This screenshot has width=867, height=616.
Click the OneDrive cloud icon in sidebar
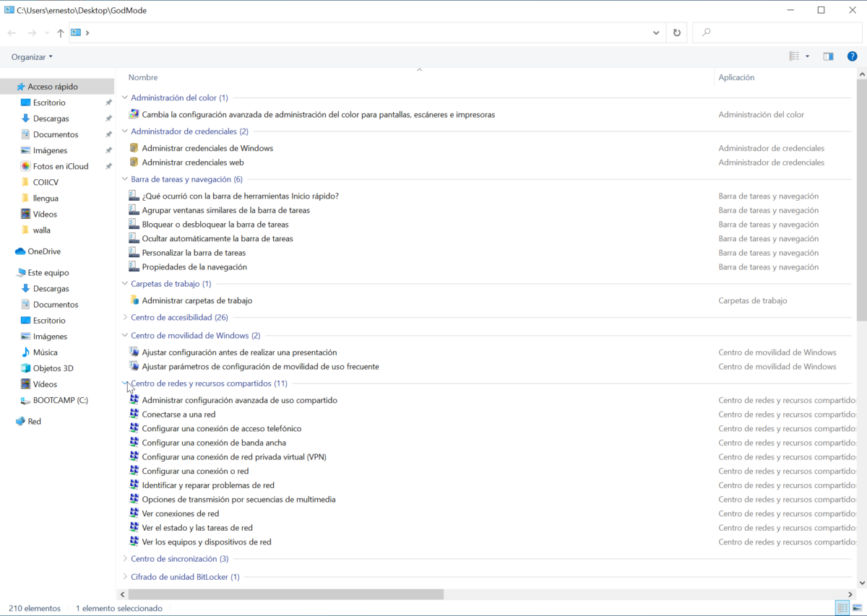[20, 251]
